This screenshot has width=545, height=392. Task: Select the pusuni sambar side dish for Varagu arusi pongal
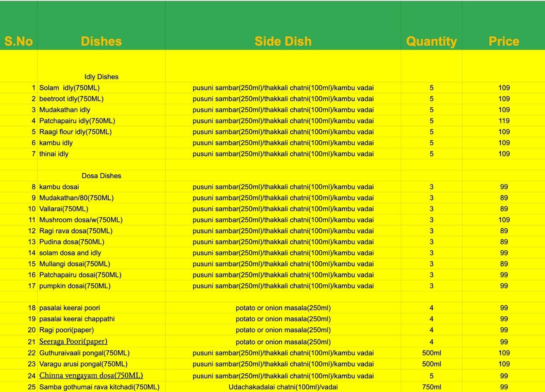pyautogui.click(x=283, y=364)
